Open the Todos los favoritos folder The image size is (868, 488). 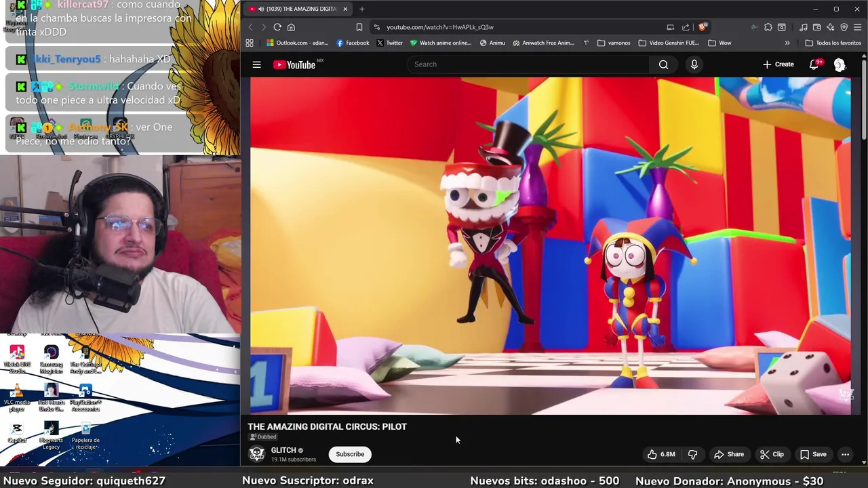[833, 43]
